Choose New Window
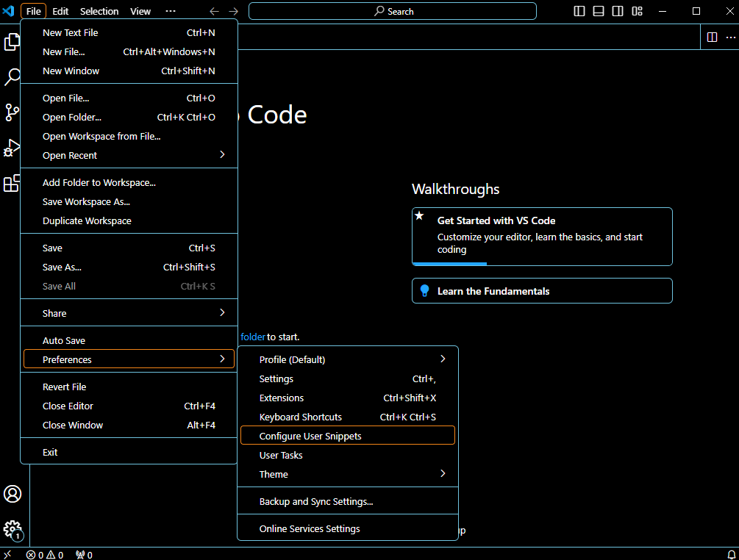 pyautogui.click(x=129, y=71)
